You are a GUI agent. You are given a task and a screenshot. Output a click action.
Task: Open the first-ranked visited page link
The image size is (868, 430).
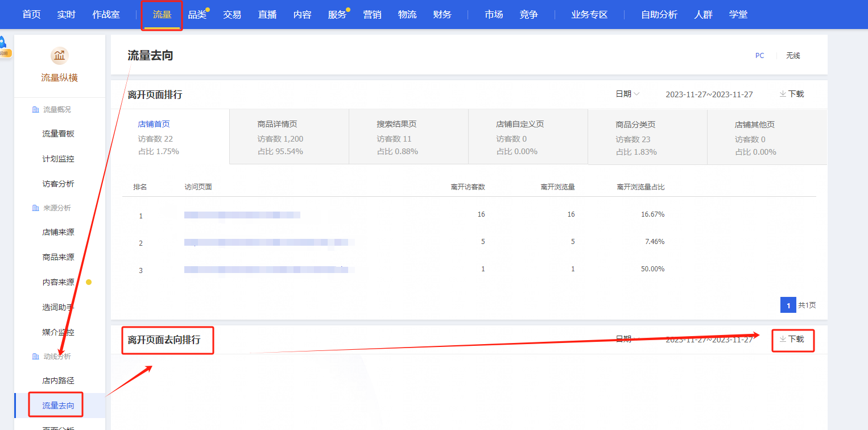(242, 215)
